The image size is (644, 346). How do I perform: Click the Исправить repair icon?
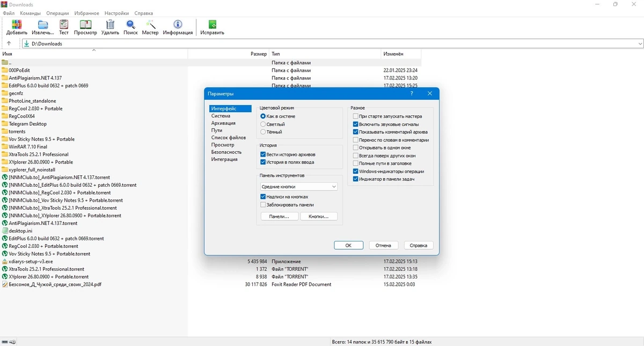pos(212,25)
